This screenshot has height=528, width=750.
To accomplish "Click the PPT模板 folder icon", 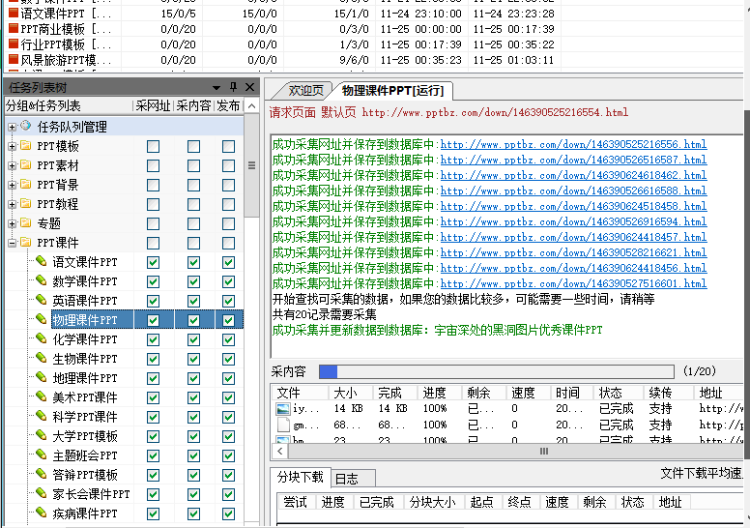I will click(x=25, y=146).
